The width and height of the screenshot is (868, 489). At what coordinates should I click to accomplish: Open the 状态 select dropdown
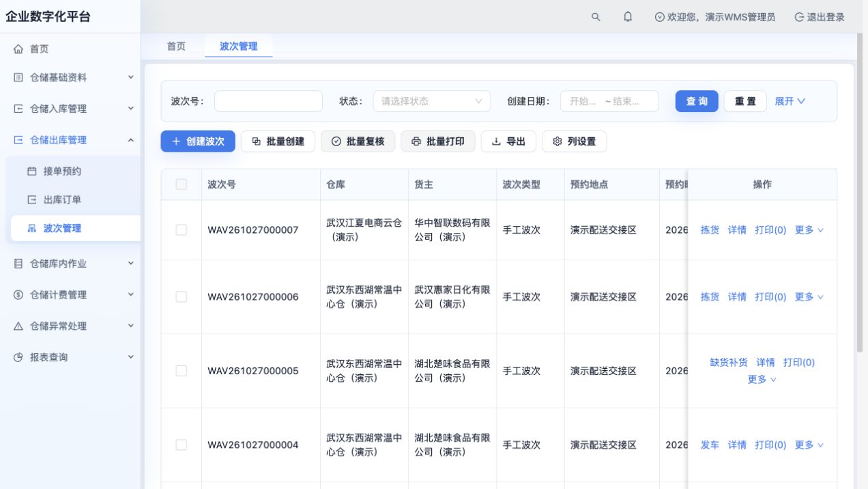(x=431, y=101)
